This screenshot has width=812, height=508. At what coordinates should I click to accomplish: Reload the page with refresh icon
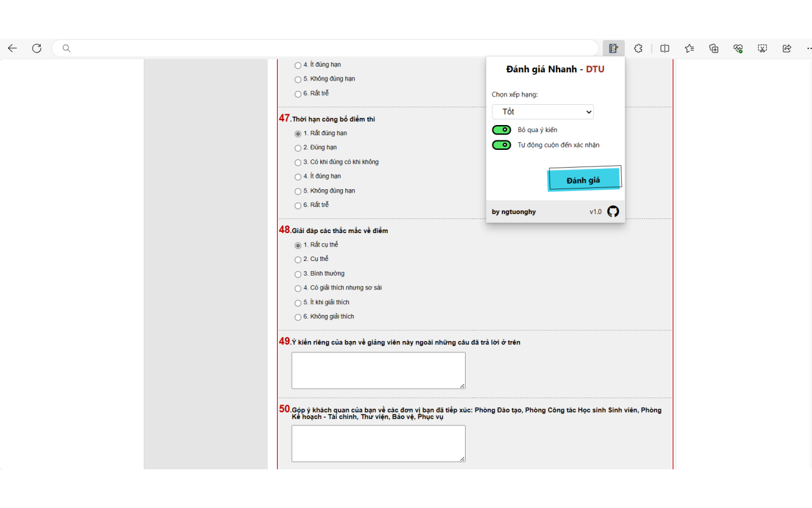[37, 48]
